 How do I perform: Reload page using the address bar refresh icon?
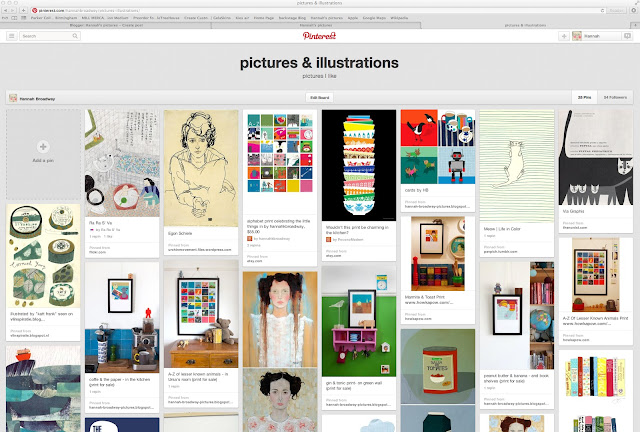(x=602, y=10)
